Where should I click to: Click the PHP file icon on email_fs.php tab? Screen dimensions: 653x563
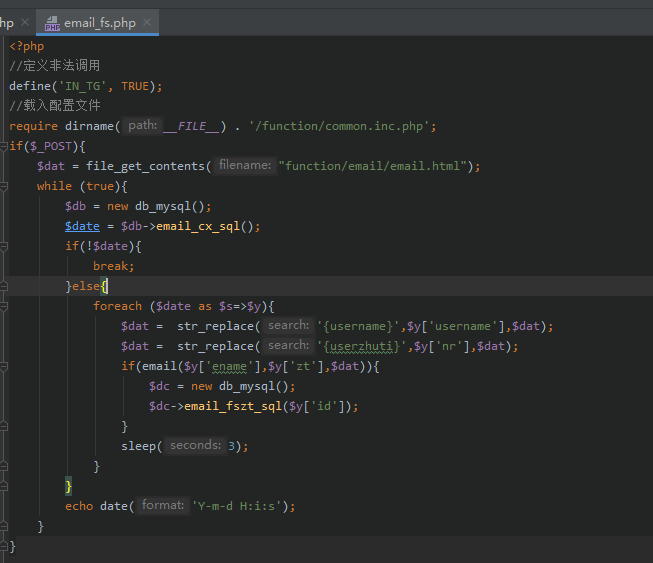(51, 22)
